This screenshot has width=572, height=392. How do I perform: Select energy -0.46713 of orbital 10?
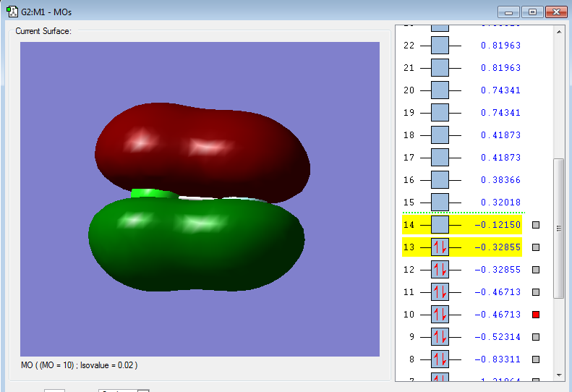click(498, 315)
